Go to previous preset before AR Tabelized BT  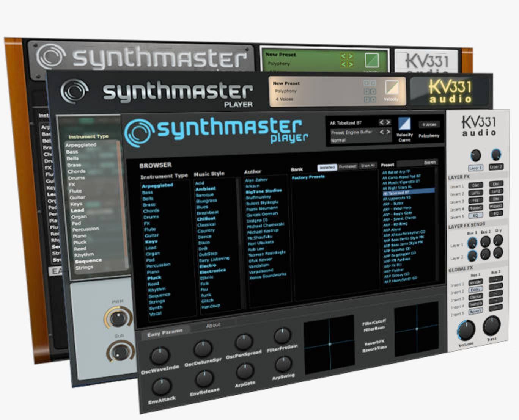[382, 122]
